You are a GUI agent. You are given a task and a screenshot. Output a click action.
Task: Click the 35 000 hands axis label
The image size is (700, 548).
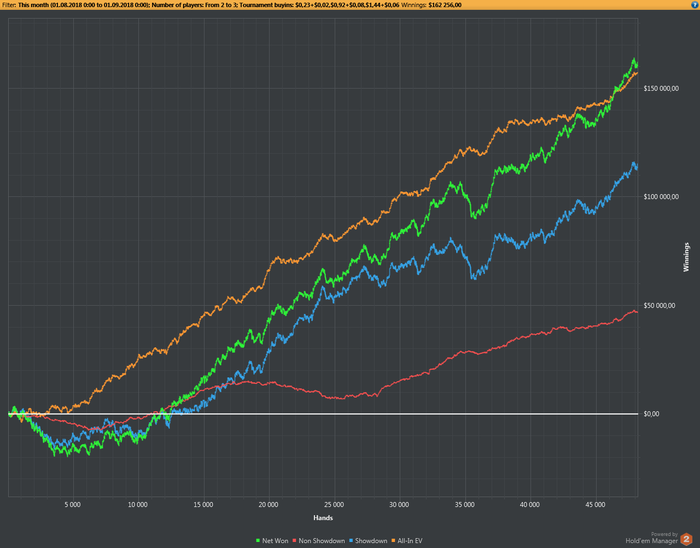[465, 505]
